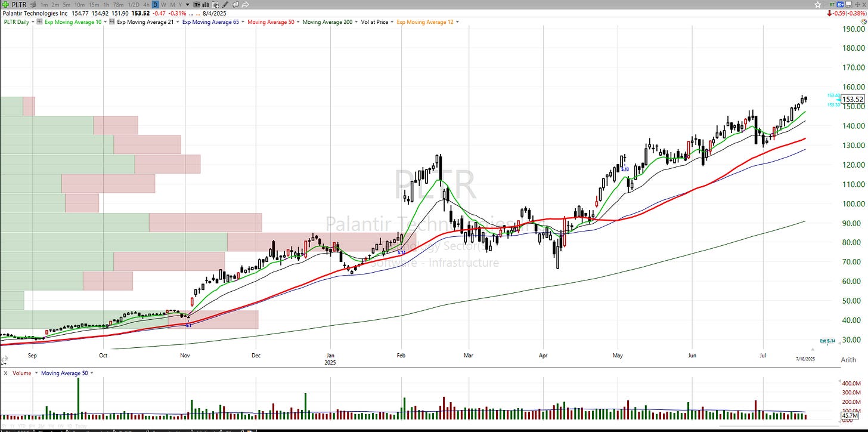
Task: Open the timeframe dropdown arrow after Y
Action: [187, 5]
